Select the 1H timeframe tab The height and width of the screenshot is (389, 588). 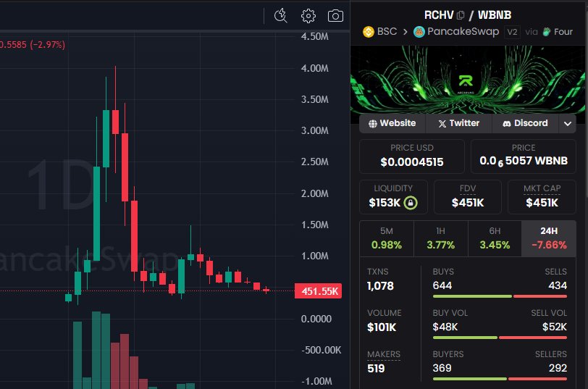[x=440, y=238]
